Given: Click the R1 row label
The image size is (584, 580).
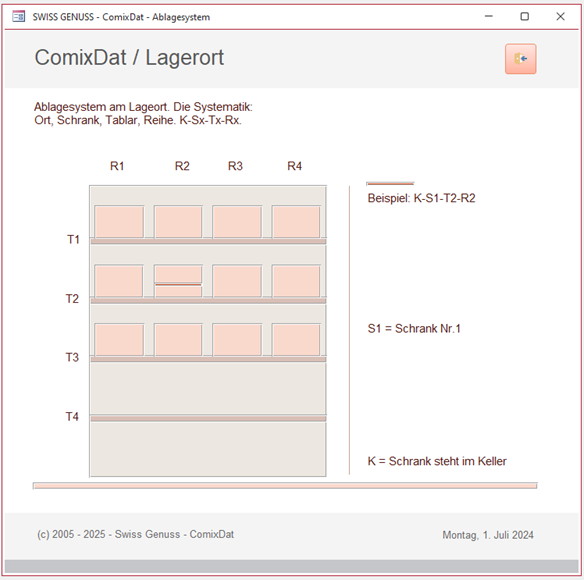Looking at the screenshot, I should (x=117, y=166).
